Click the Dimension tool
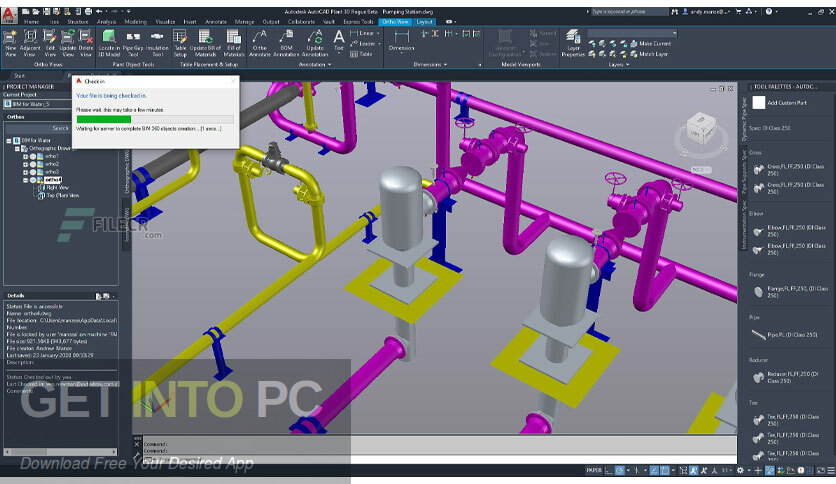The height and width of the screenshot is (484, 836). click(401, 41)
